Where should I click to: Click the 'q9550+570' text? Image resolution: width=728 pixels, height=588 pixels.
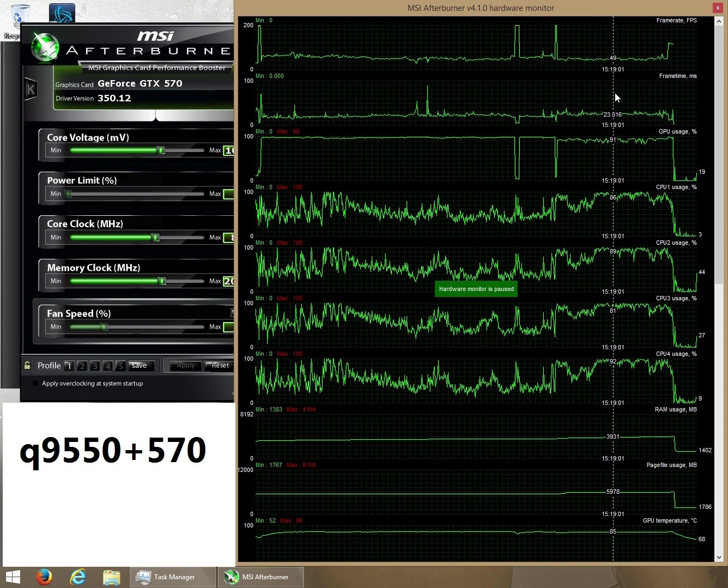[113, 451]
